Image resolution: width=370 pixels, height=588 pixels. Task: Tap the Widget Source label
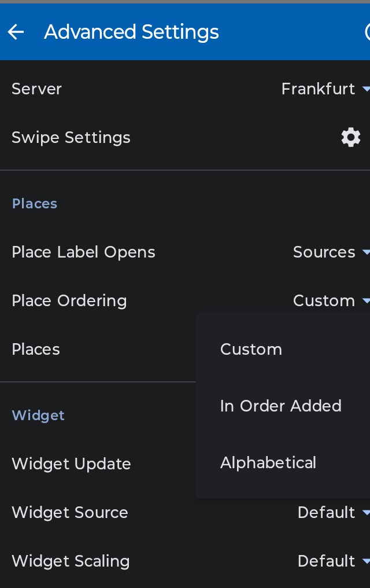(70, 513)
